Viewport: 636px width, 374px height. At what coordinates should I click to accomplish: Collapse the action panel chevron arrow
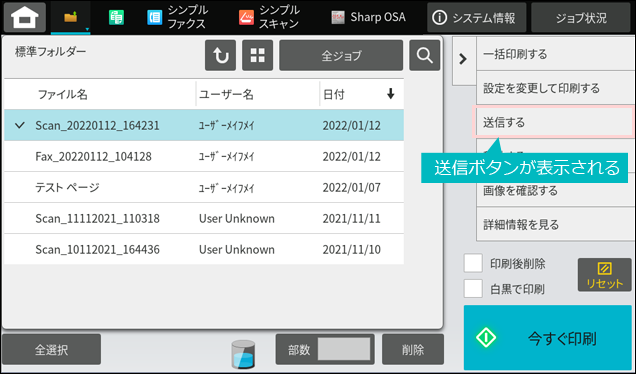[x=463, y=59]
